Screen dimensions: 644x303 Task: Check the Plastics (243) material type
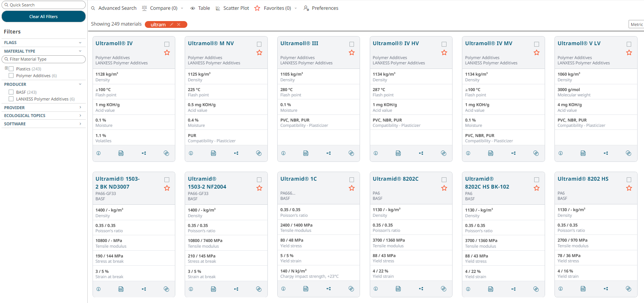click(x=11, y=69)
